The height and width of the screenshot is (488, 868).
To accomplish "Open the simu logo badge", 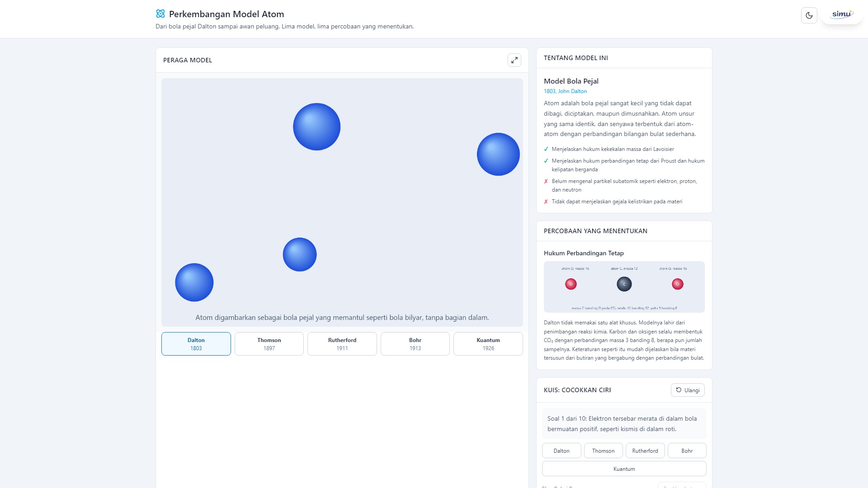I will point(841,14).
